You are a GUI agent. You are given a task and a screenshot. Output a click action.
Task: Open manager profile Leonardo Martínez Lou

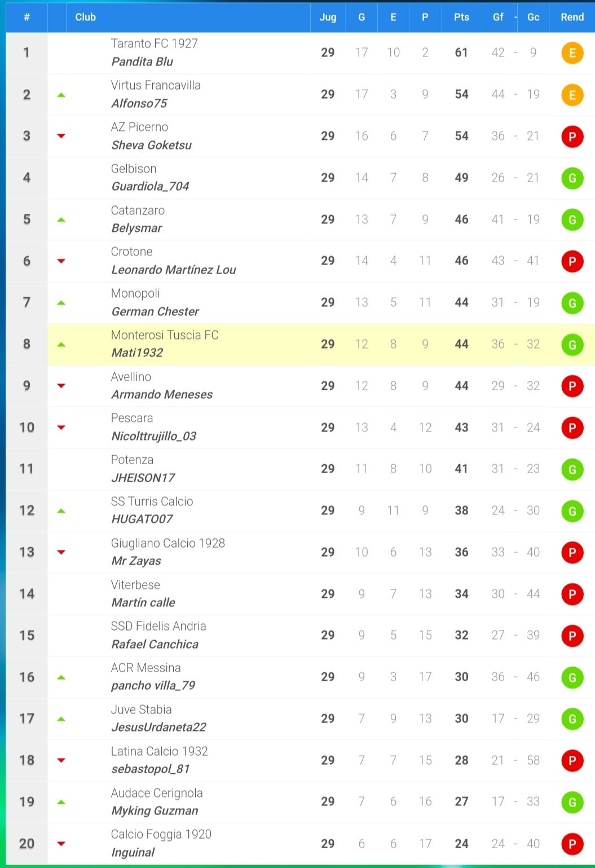point(173,270)
